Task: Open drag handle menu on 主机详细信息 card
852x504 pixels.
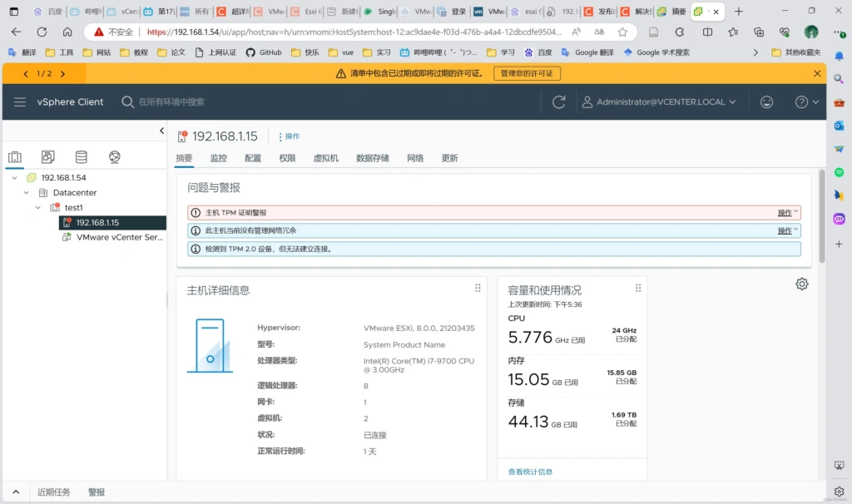Action: (478, 288)
